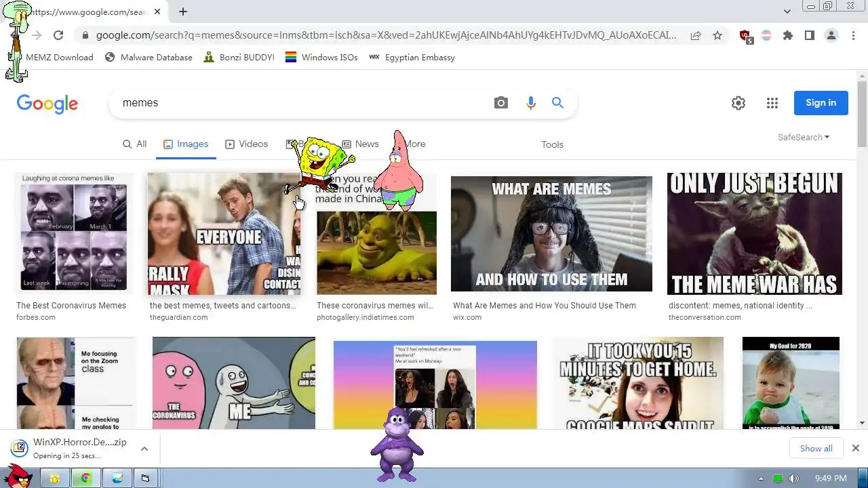Toggle the Chrome side panel icon
The height and width of the screenshot is (488, 868).
click(x=810, y=35)
